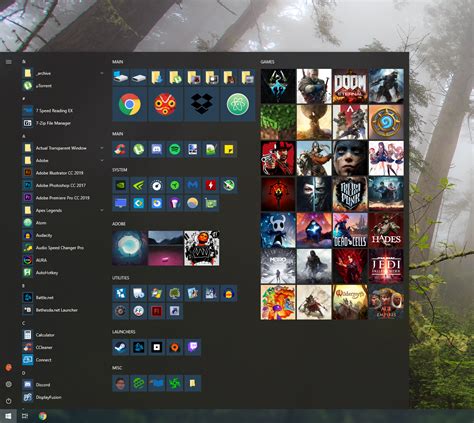Launch the DOOM Eternal game tile
The height and width of the screenshot is (423, 474).
coord(350,86)
